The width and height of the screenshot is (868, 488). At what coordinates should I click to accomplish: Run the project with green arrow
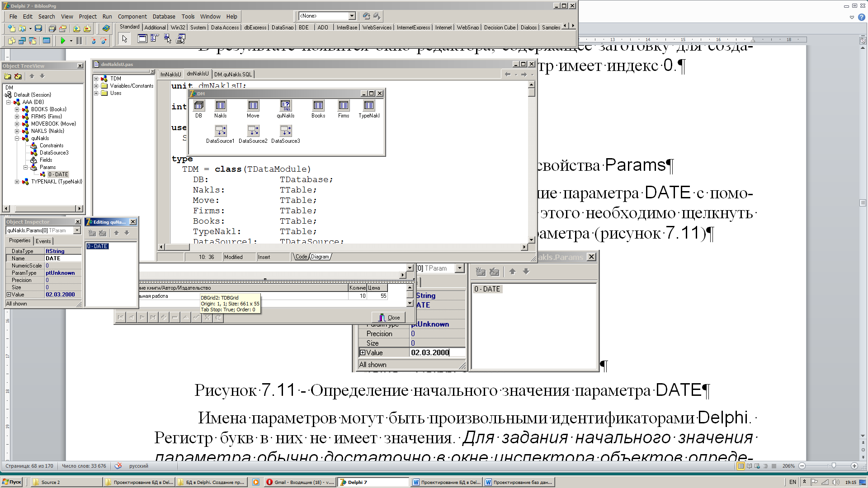point(63,41)
